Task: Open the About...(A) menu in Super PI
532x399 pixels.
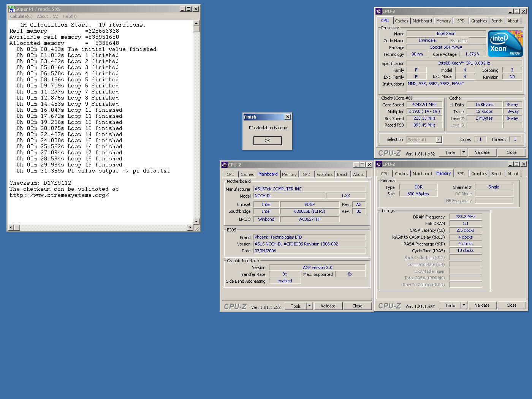Action: (47, 16)
